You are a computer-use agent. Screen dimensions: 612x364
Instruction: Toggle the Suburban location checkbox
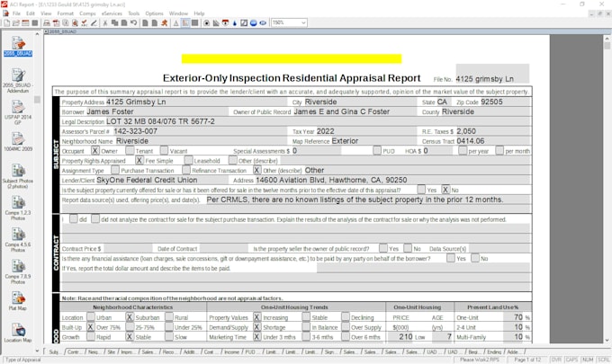click(130, 317)
